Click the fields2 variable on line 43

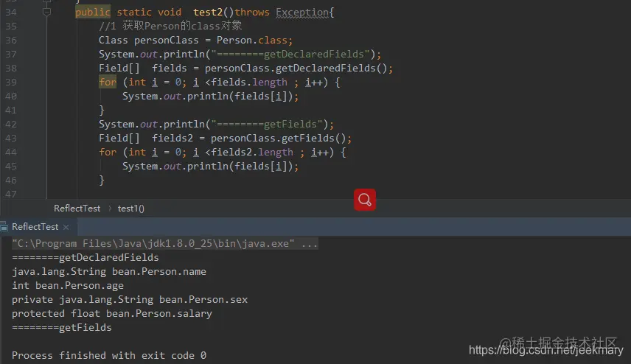(172, 139)
